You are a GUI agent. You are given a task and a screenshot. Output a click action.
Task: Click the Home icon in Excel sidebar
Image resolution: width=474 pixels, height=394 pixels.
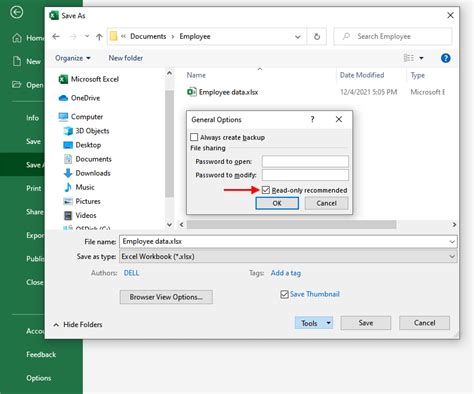click(x=17, y=38)
